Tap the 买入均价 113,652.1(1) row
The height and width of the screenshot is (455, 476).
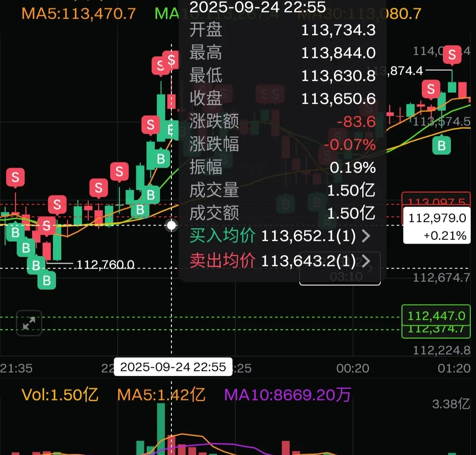280,236
